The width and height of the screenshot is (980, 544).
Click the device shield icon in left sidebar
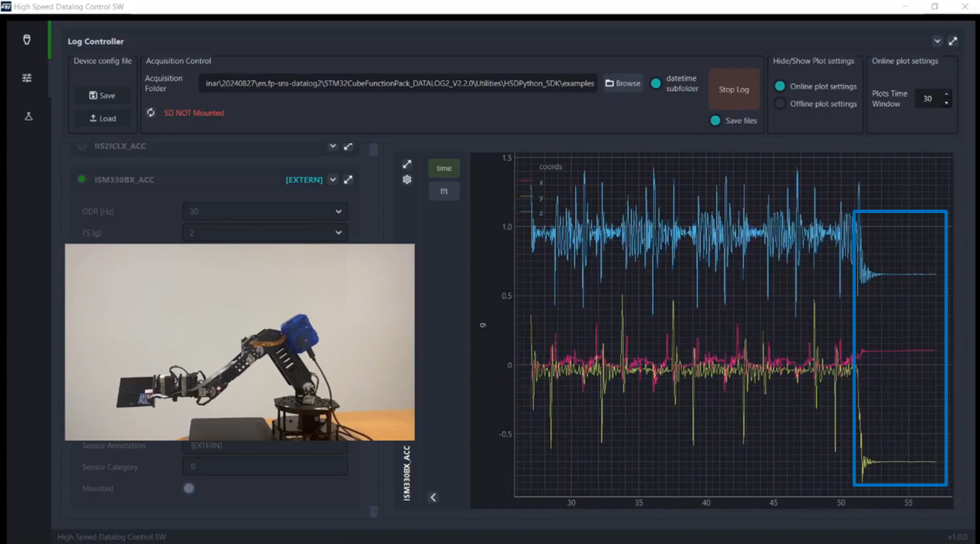[27, 40]
